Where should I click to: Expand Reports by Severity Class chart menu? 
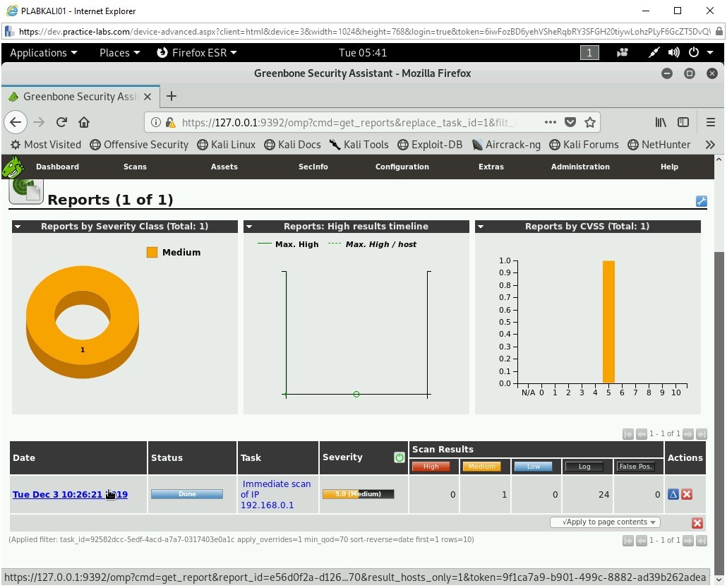18,227
